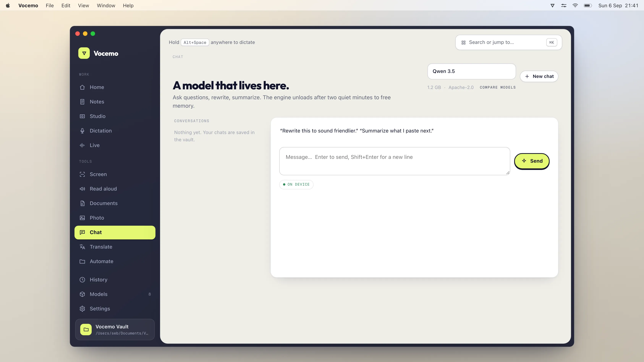Click the Vocemo Vault folder icon
The width and height of the screenshot is (644, 362).
pos(86,330)
